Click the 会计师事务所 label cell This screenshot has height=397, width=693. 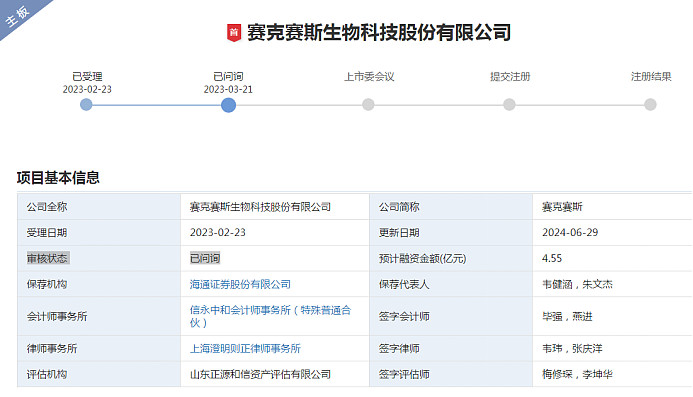pyautogui.click(x=99, y=316)
